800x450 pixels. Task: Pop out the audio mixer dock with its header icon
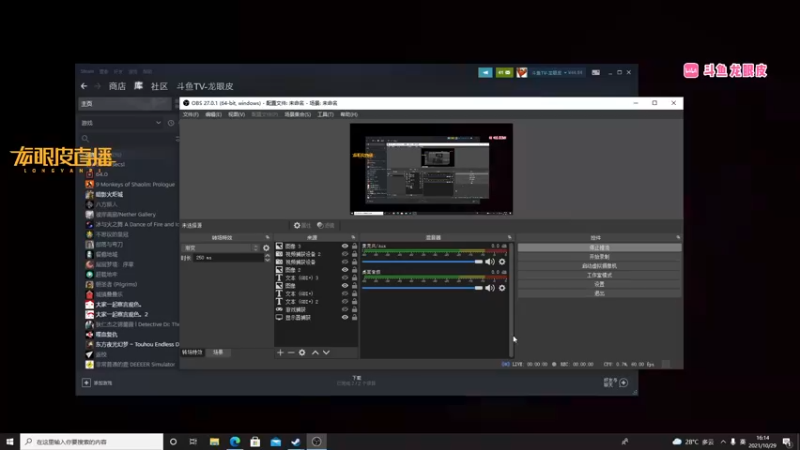[509, 237]
